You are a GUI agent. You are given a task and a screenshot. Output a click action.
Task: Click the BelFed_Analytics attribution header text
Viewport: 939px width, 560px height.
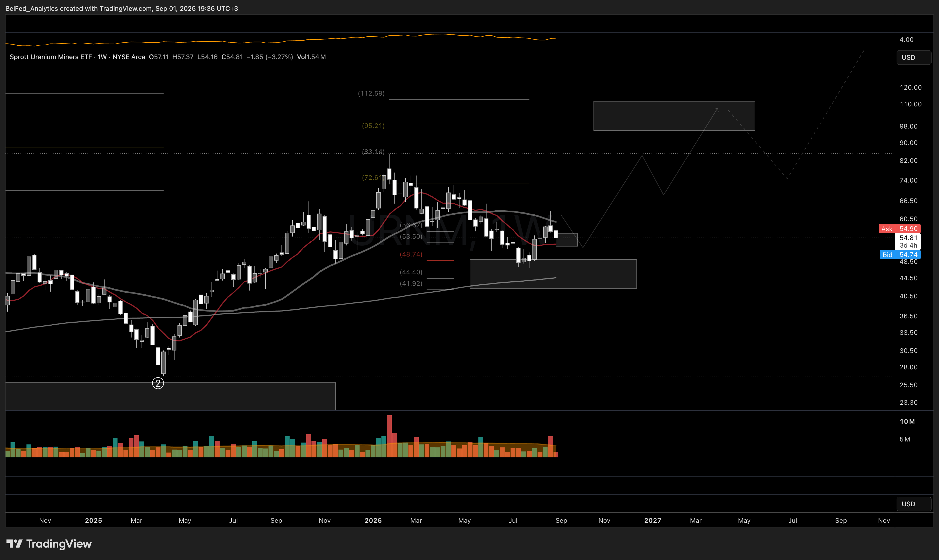click(122, 8)
